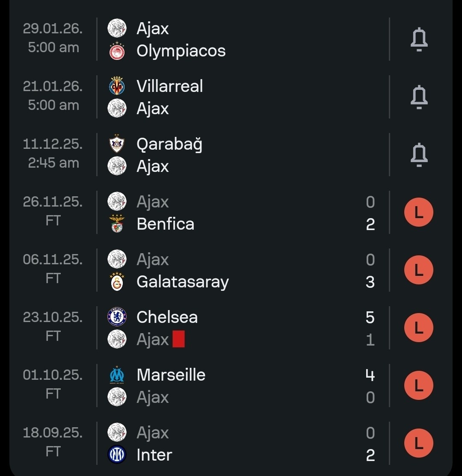
Task: Tap the Benfica club crest
Action: (117, 224)
